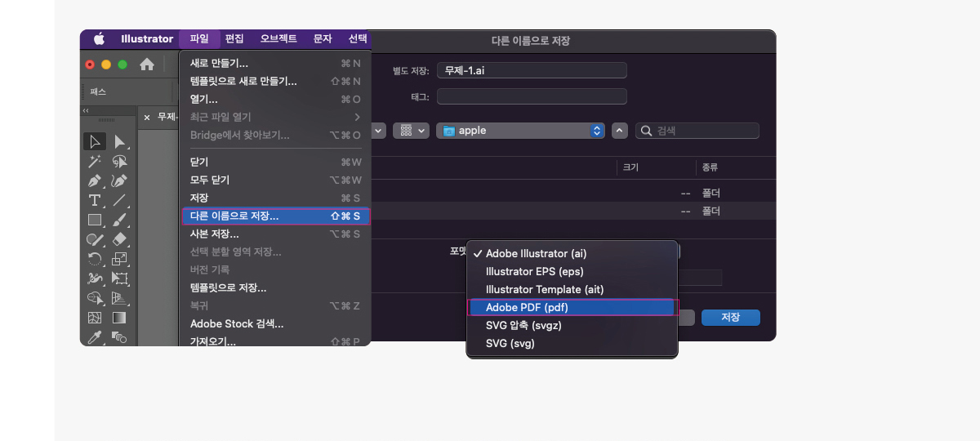Select the Direct Selection tool

pos(120,141)
